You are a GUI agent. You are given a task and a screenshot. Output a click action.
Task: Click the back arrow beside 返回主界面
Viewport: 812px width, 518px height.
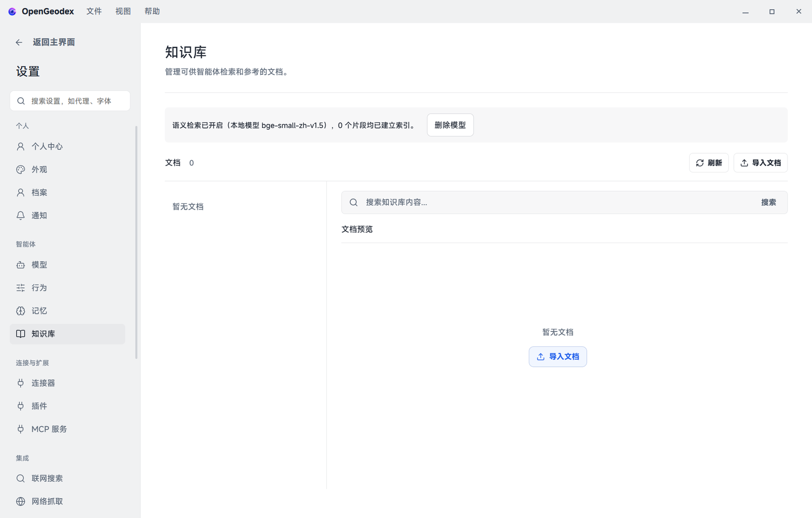click(x=19, y=43)
